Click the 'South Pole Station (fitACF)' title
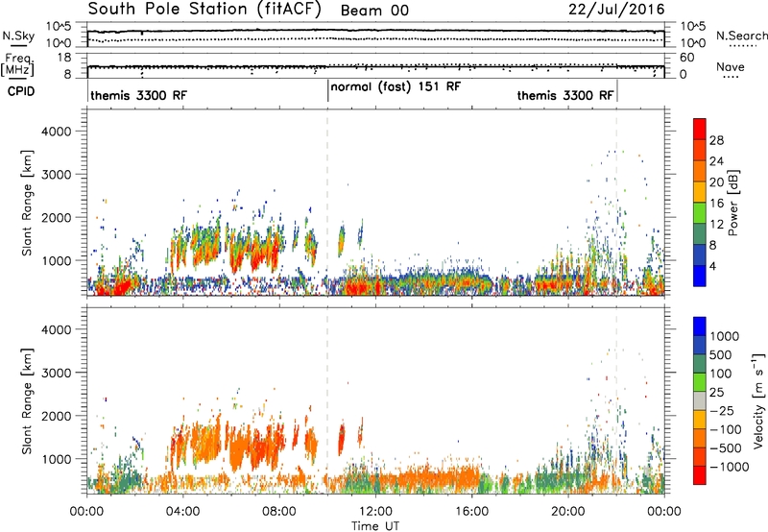This screenshot has height=532, width=768. 204,10
